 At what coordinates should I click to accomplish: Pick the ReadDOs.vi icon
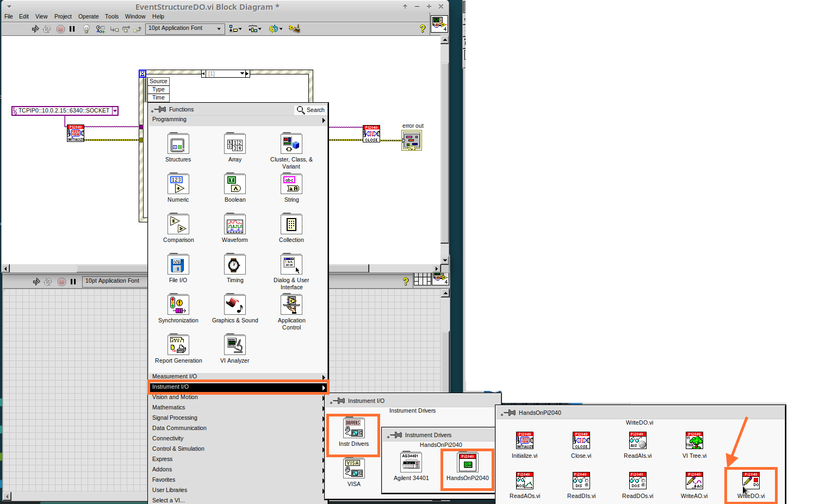point(638,481)
